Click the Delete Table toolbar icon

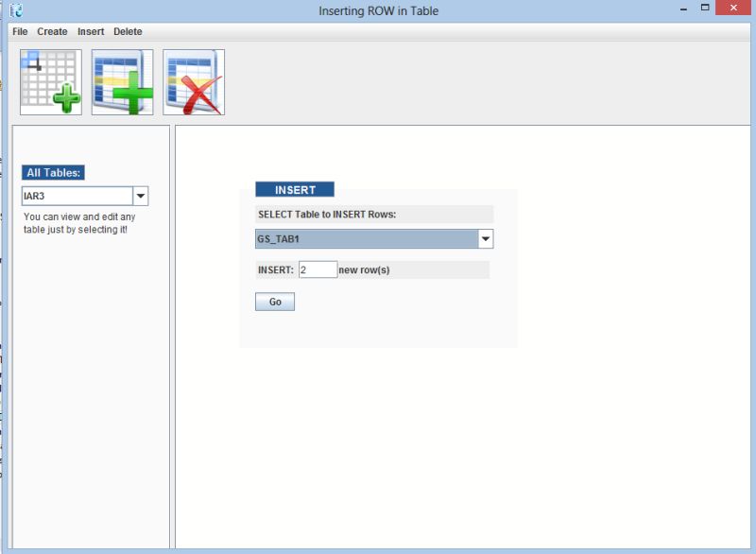[194, 81]
